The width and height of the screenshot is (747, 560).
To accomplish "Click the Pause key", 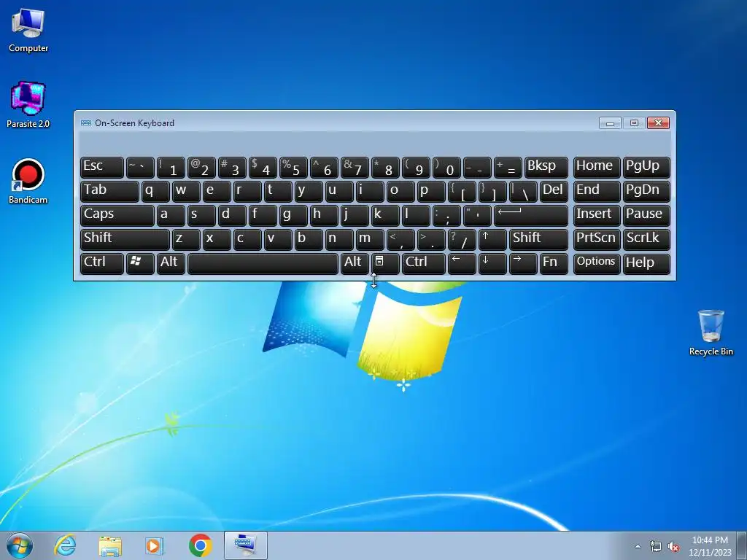I will 646,216.
